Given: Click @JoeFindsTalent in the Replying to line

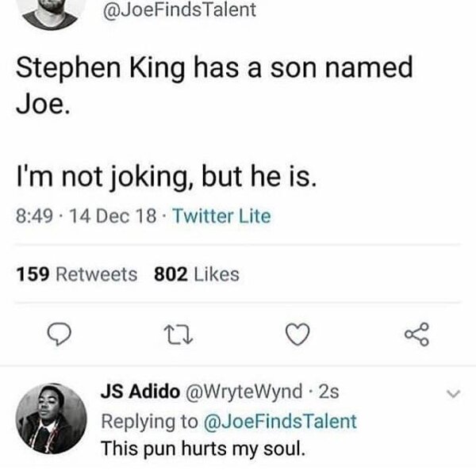Looking at the screenshot, I should point(281,420).
